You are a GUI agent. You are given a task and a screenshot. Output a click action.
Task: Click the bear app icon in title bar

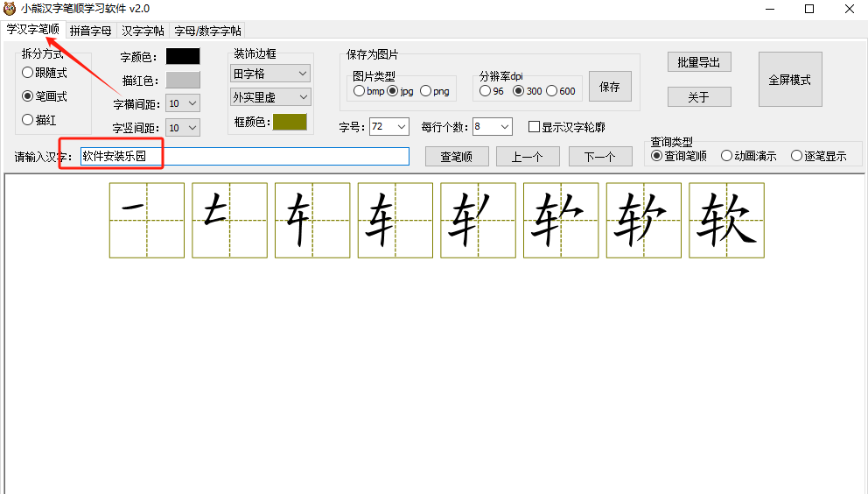point(10,9)
